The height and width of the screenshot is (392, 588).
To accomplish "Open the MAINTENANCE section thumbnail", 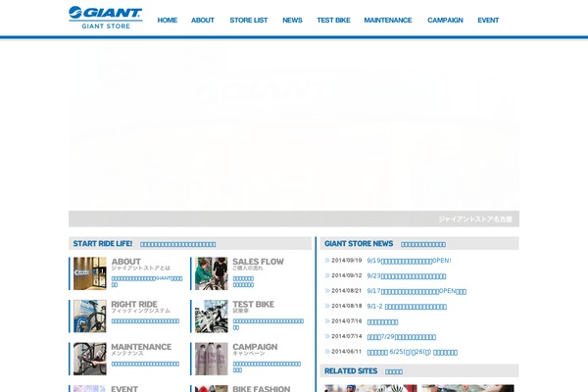I will coord(89,359).
